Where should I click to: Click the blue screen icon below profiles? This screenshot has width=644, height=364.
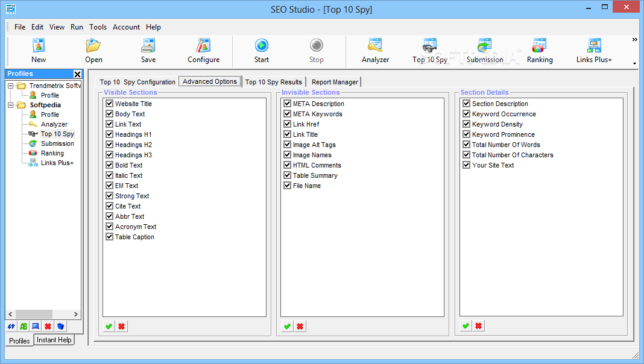(36, 326)
